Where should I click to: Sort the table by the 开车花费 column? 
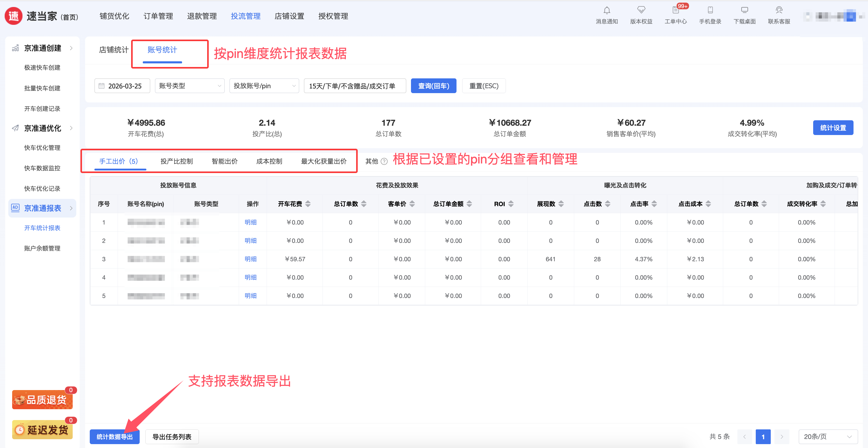pos(308,204)
